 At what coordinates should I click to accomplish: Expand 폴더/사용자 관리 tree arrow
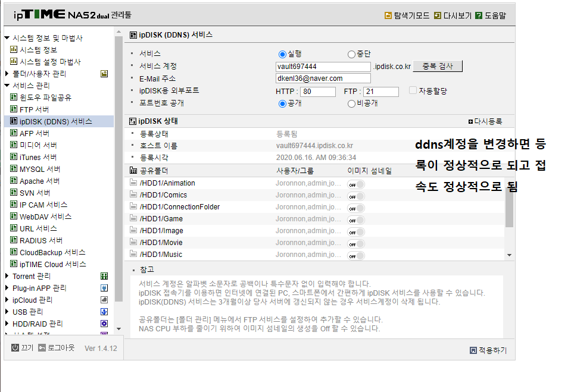(7, 74)
